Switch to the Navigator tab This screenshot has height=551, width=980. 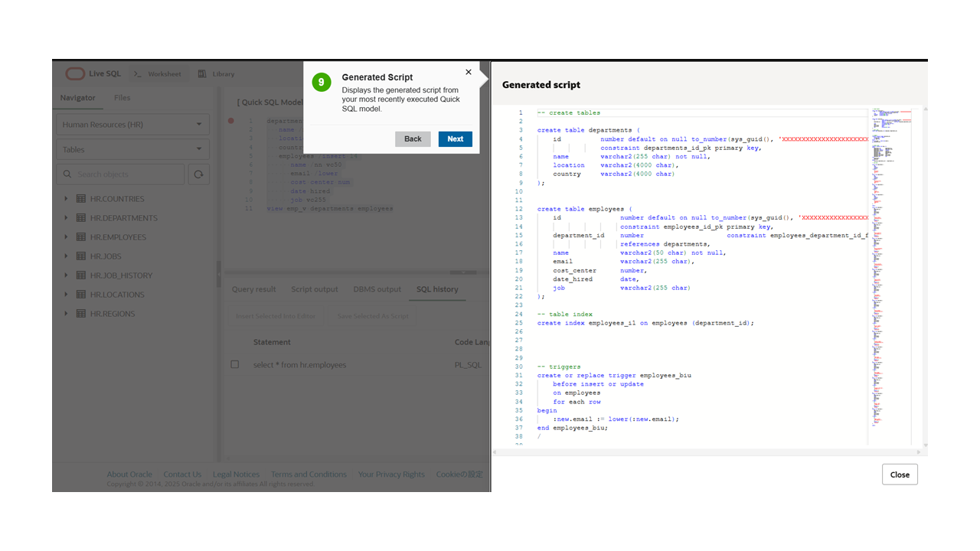click(78, 98)
